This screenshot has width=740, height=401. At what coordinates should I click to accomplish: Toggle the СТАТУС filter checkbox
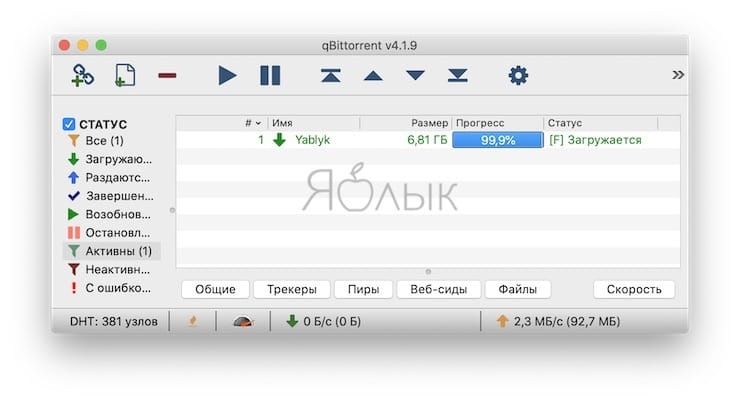[x=69, y=124]
